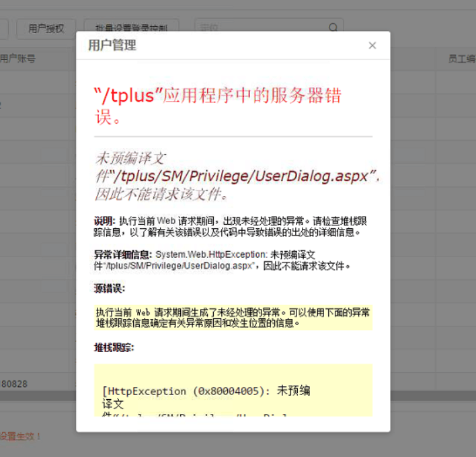
Task: Click the 用户授权 button behind the dialog
Action: [x=46, y=28]
